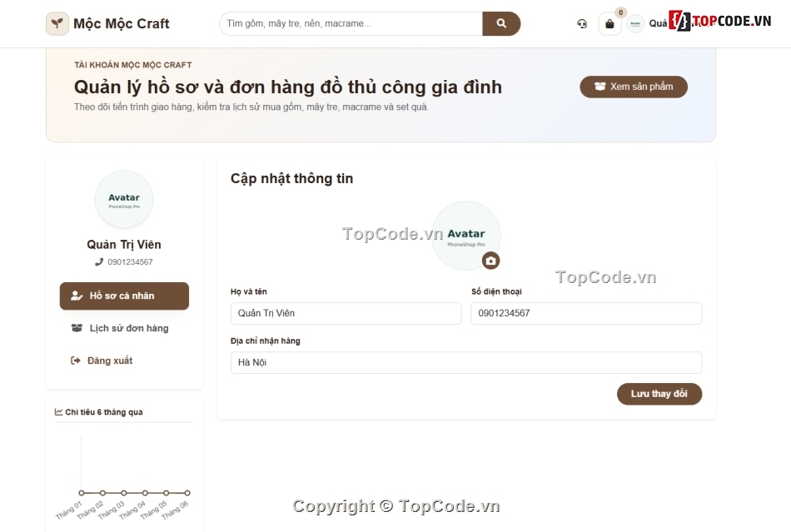
Task: Click the Tháng 04 chart data point
Action: pyautogui.click(x=145, y=493)
